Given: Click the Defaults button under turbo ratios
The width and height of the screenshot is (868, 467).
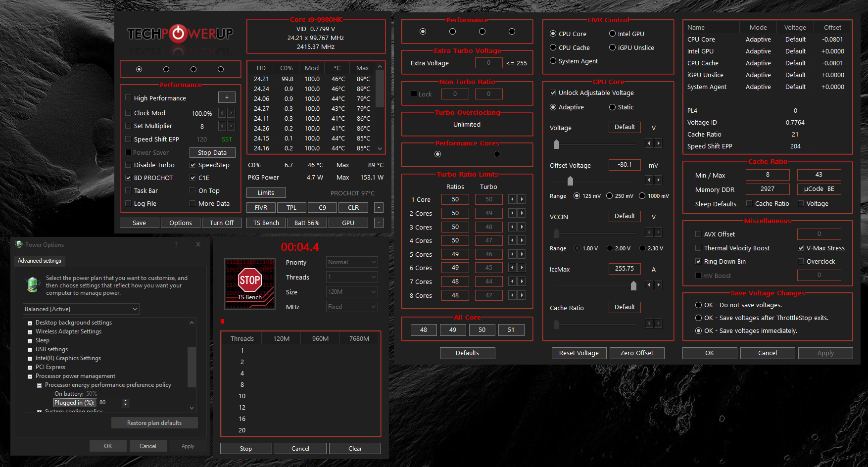Looking at the screenshot, I should (467, 353).
